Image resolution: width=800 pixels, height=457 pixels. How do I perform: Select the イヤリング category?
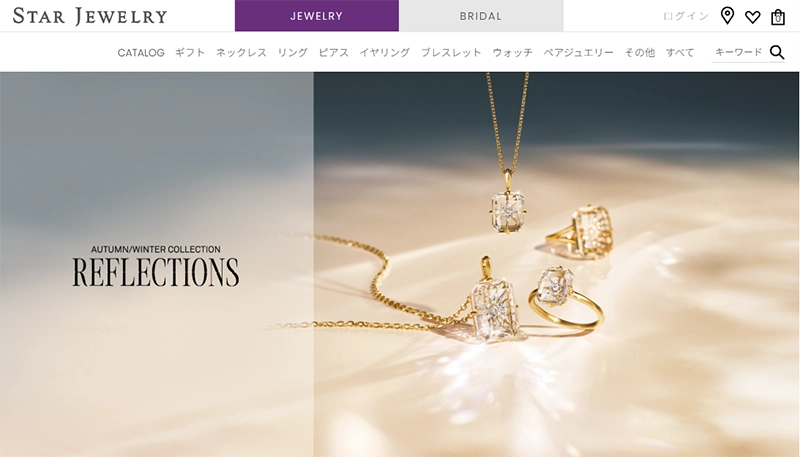(x=385, y=53)
